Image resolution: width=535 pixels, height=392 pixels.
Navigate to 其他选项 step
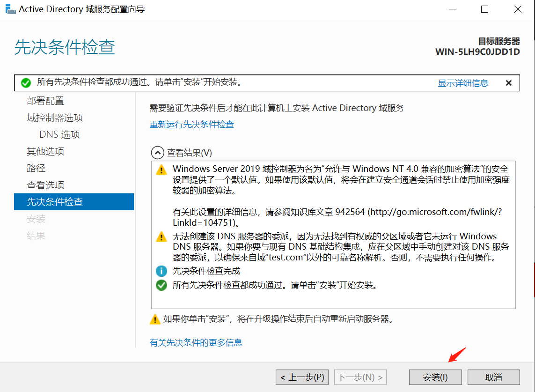click(x=45, y=151)
